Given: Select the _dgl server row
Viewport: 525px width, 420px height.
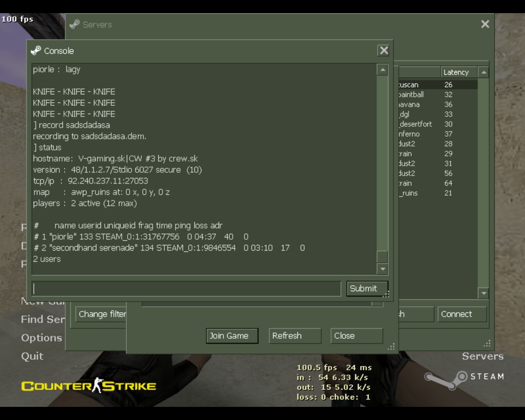Looking at the screenshot, I should [x=438, y=114].
